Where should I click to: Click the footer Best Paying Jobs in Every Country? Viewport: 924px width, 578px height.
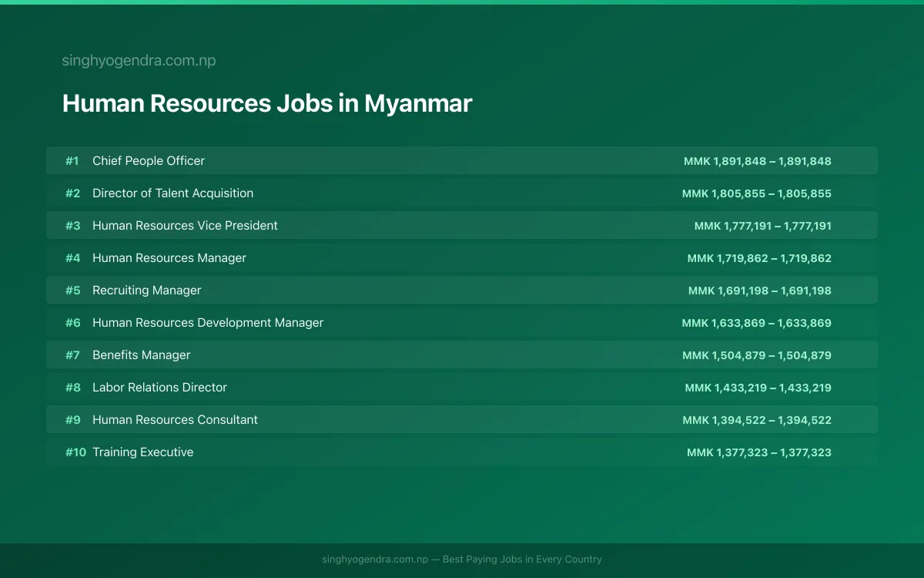(x=522, y=560)
